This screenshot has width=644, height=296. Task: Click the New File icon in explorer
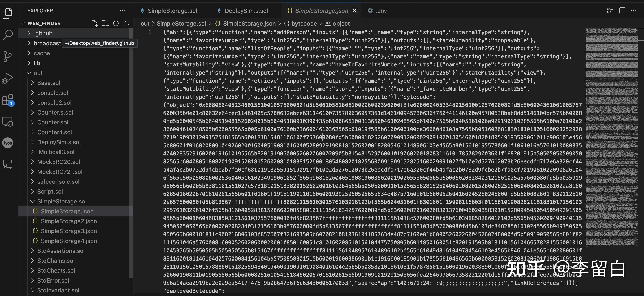coord(94,24)
